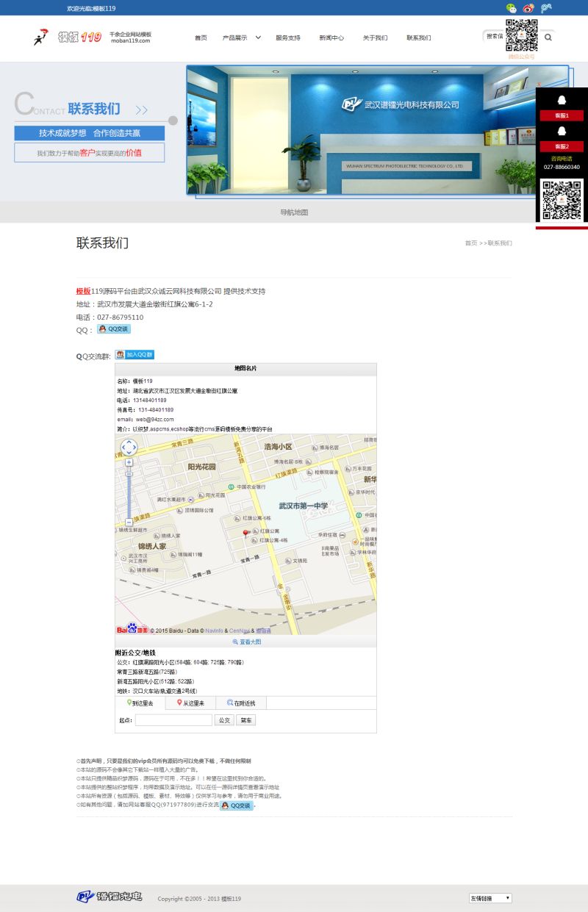
Task: Click the NavInfo link in map copyright
Action: 214,631
